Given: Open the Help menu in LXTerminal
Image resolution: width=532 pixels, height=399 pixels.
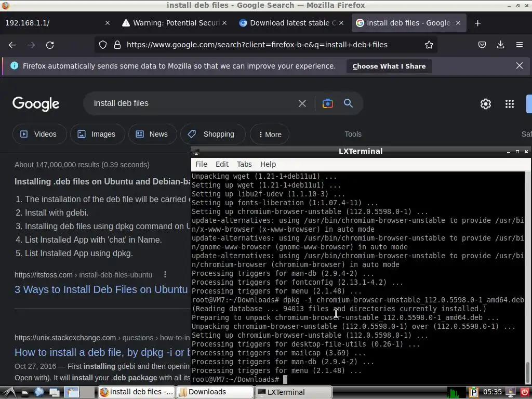Looking at the screenshot, I should [268, 164].
